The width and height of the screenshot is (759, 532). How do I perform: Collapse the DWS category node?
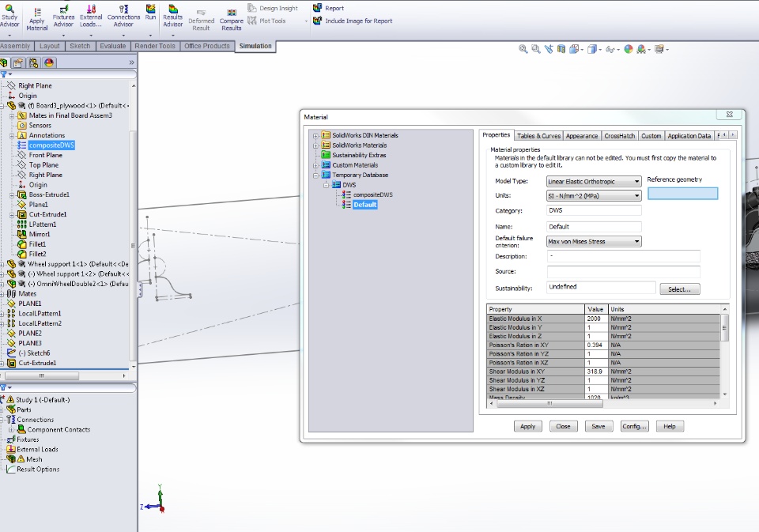point(326,185)
